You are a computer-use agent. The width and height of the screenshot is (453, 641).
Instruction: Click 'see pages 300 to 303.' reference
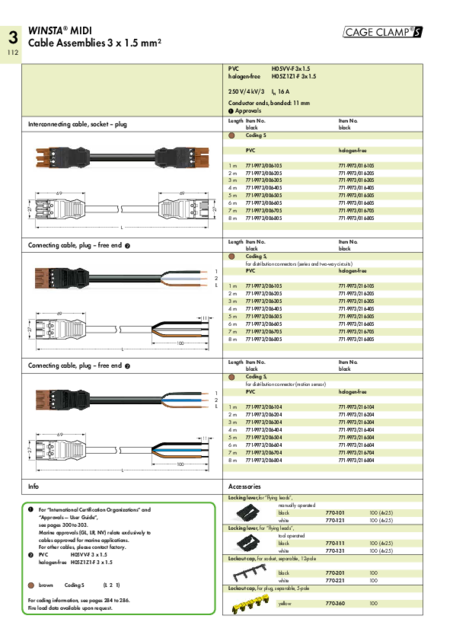[x=63, y=525]
